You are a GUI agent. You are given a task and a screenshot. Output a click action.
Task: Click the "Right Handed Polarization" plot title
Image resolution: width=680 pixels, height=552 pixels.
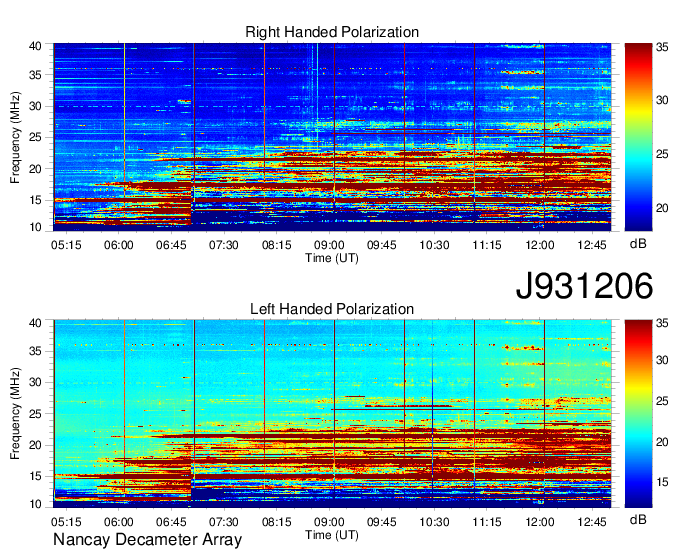coord(332,32)
